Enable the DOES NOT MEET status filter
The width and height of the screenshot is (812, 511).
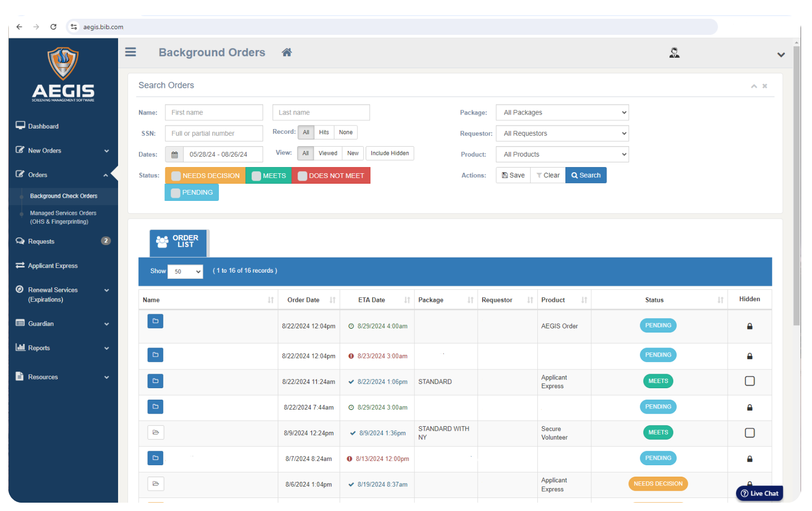coord(302,176)
